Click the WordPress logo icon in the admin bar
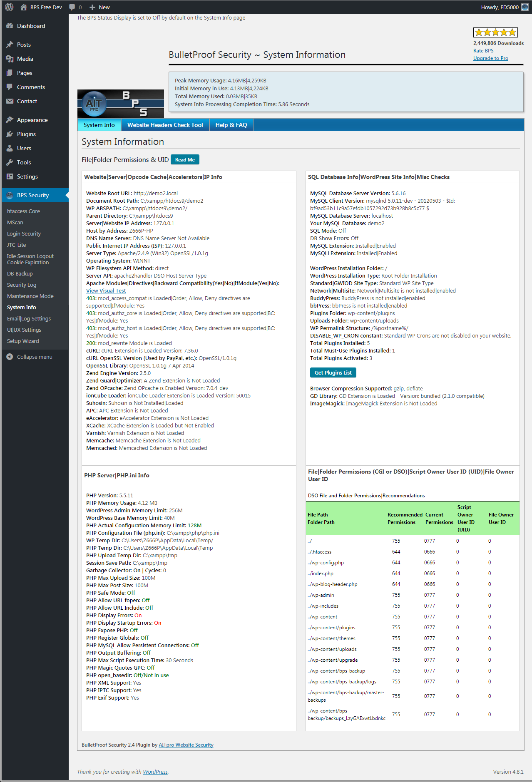 (9, 7)
